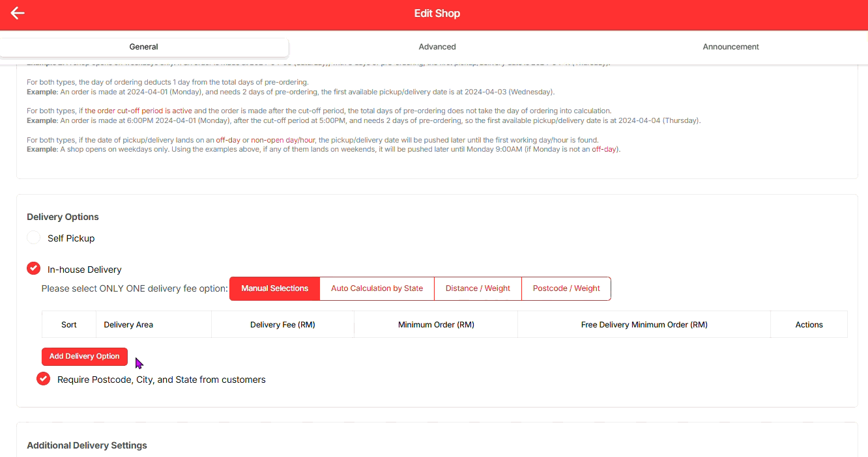This screenshot has width=868, height=457.
Task: Go to the Announcement tab
Action: (x=731, y=47)
